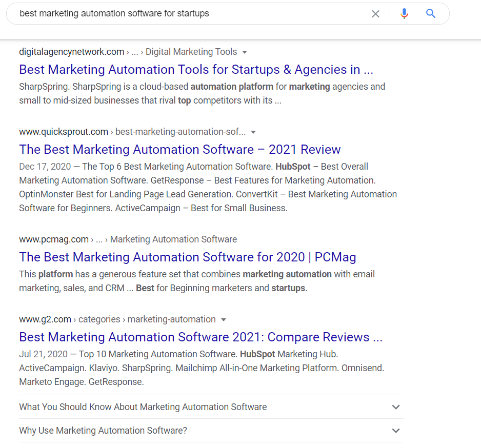Clear the search query with the X icon
The height and width of the screenshot is (448, 481).
tap(375, 14)
